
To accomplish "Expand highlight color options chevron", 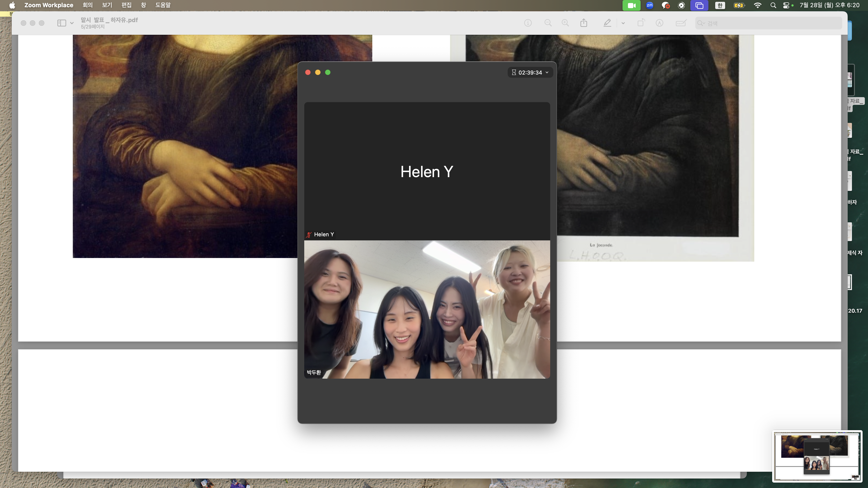I will pyautogui.click(x=623, y=23).
